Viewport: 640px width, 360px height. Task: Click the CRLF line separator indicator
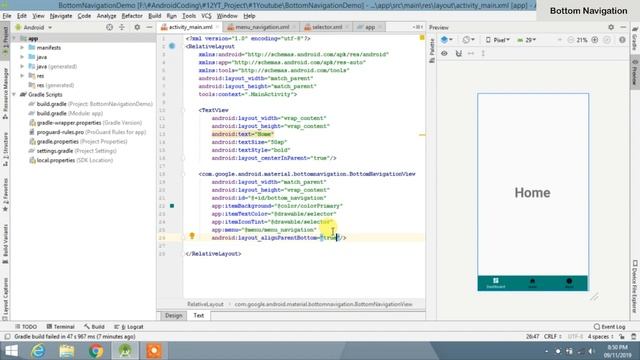pos(553,337)
